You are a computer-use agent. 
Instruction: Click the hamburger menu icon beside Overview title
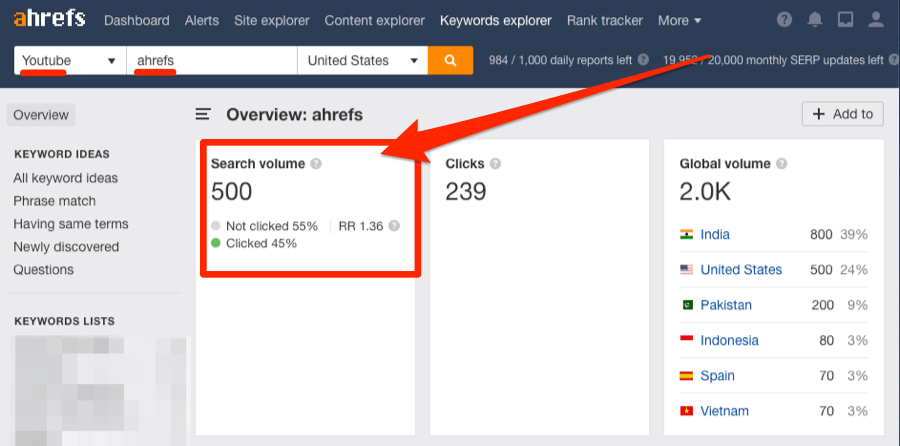point(203,114)
